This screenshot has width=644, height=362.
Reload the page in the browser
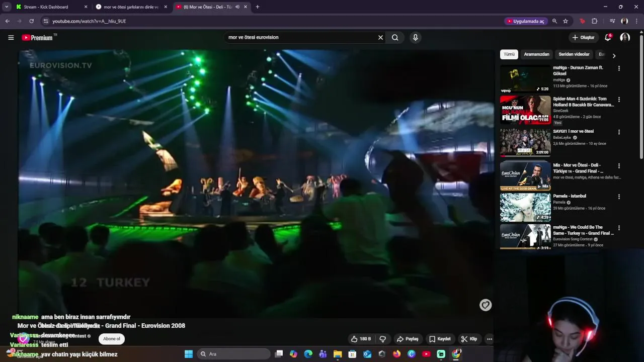31,21
